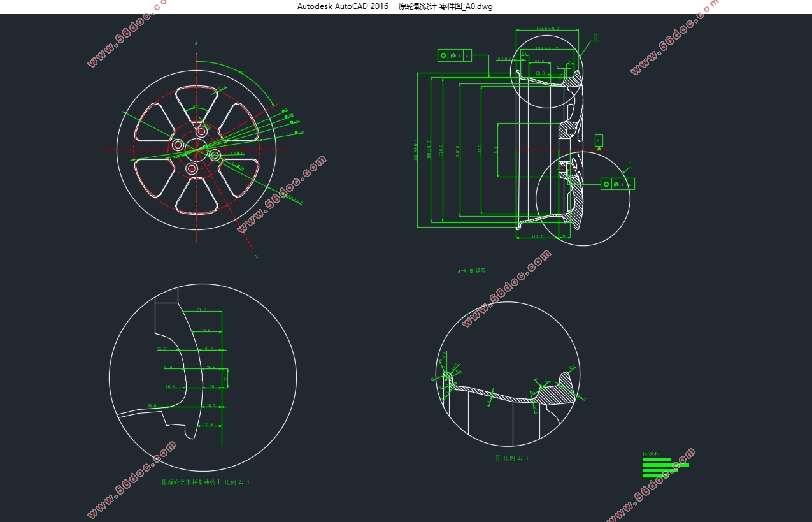
Task: Select the "111.7" dimension below the section
Action: (x=537, y=236)
